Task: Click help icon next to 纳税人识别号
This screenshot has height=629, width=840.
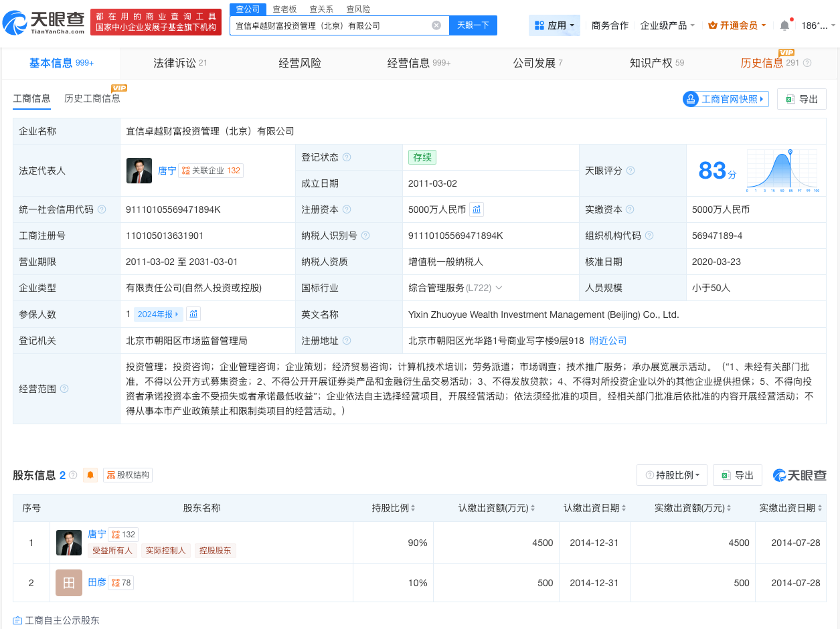Action: [365, 236]
